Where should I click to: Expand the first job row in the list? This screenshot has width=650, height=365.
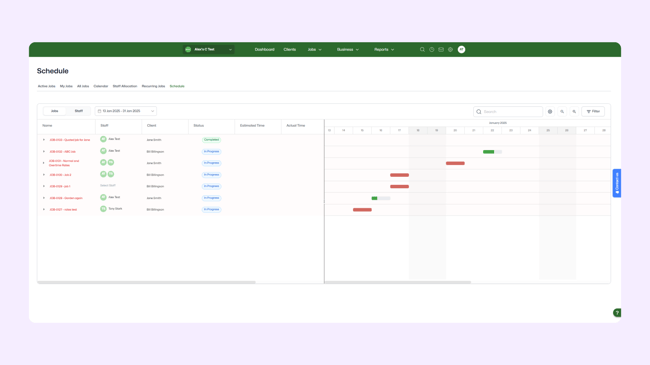[x=44, y=140]
